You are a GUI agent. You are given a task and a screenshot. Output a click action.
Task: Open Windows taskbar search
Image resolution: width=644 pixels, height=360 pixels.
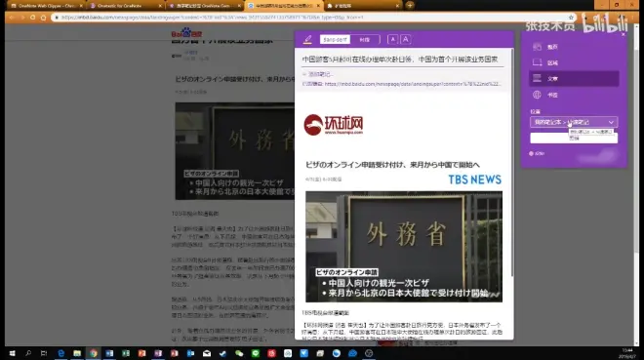[28, 353]
